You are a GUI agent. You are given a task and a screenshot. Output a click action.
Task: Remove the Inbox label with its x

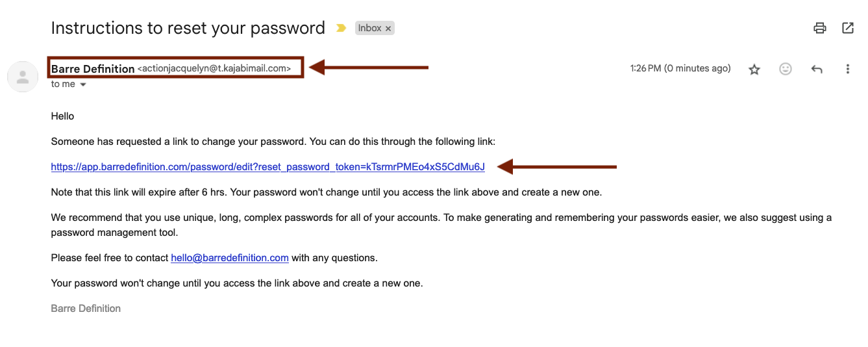pos(388,29)
